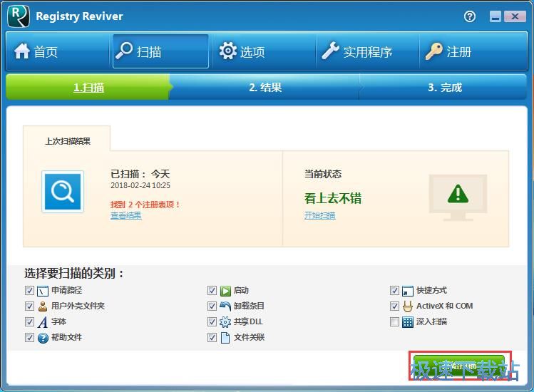
Task: Click the 看上去不错 status text
Action: pos(333,198)
